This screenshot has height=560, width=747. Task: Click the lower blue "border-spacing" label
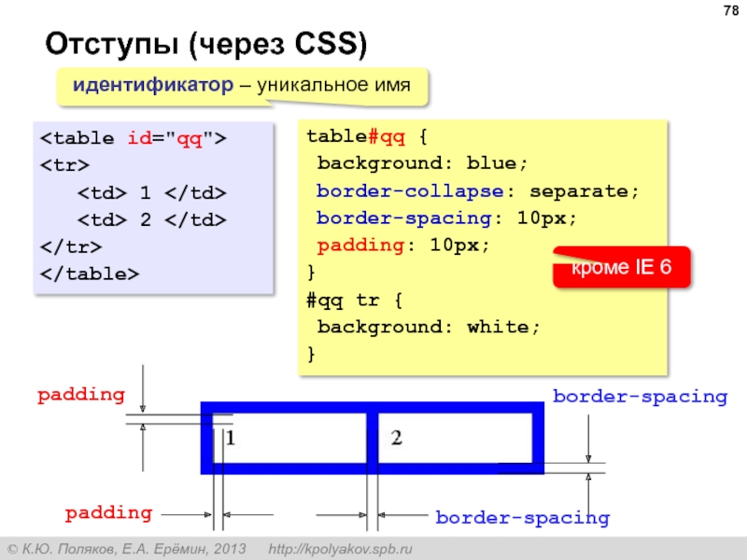click(x=523, y=518)
